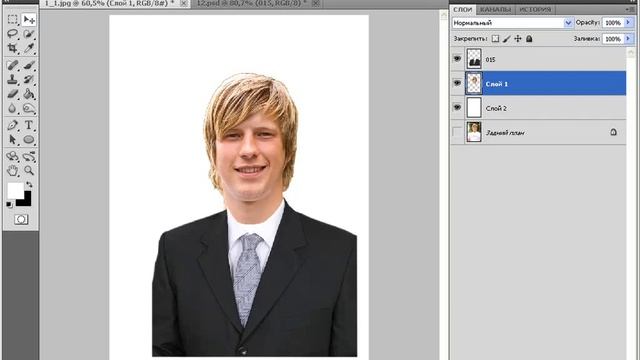Image resolution: width=640 pixels, height=360 pixels.
Task: Select the Clone Stamp tool
Action: pos(13,79)
